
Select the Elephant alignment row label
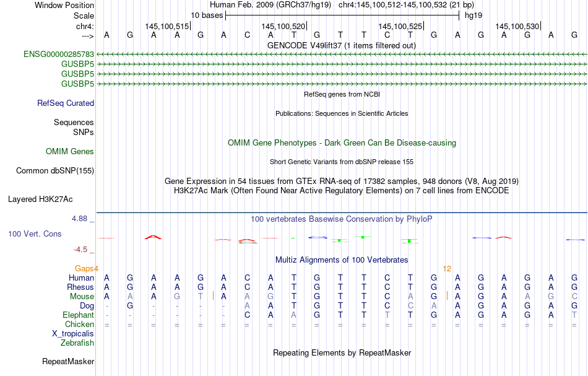click(79, 315)
